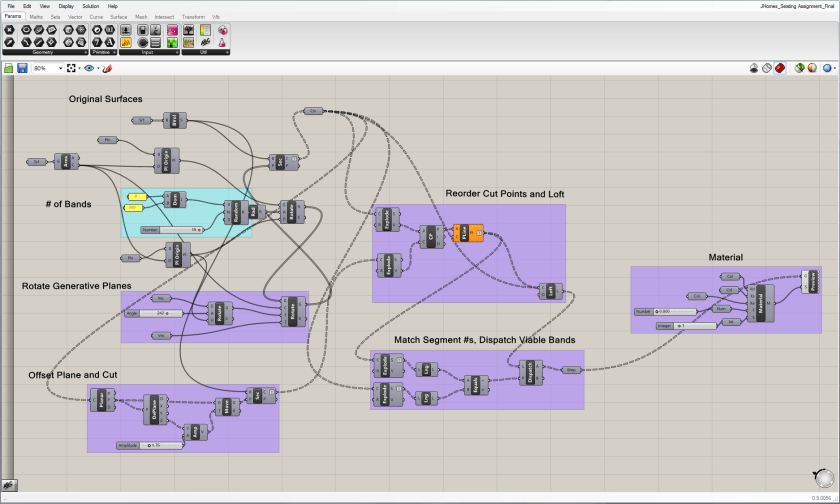The height and width of the screenshot is (504, 840).
Task: Click the sketch pencil tool icon
Action: [x=107, y=68]
